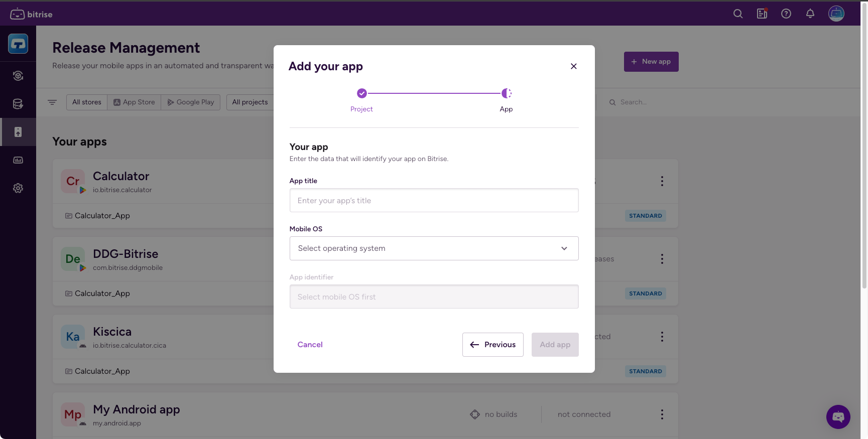
Task: Click the App step label
Action: coord(506,109)
